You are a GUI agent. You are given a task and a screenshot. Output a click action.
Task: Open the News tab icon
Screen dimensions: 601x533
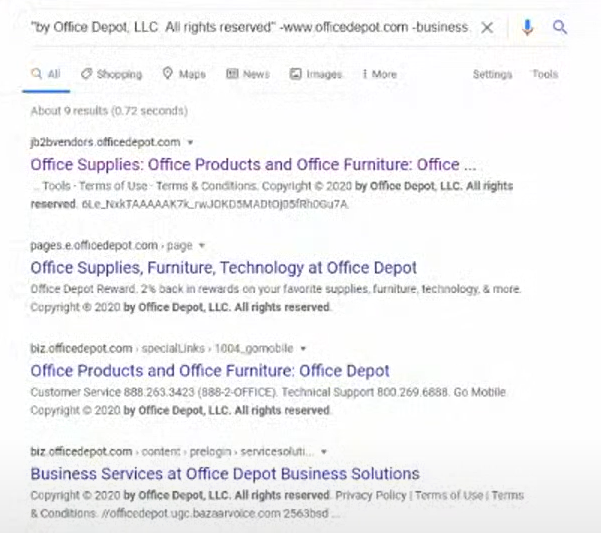232,74
